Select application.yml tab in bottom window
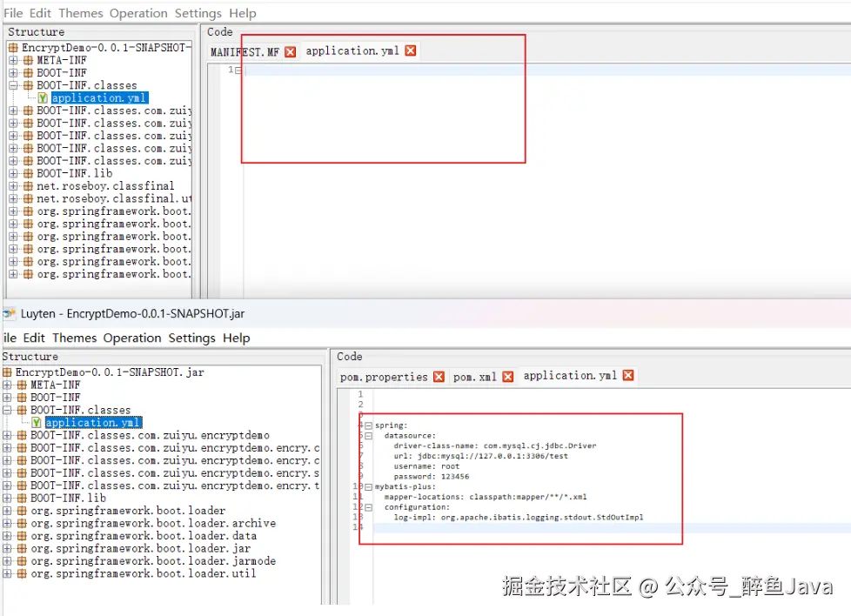 (x=570, y=376)
